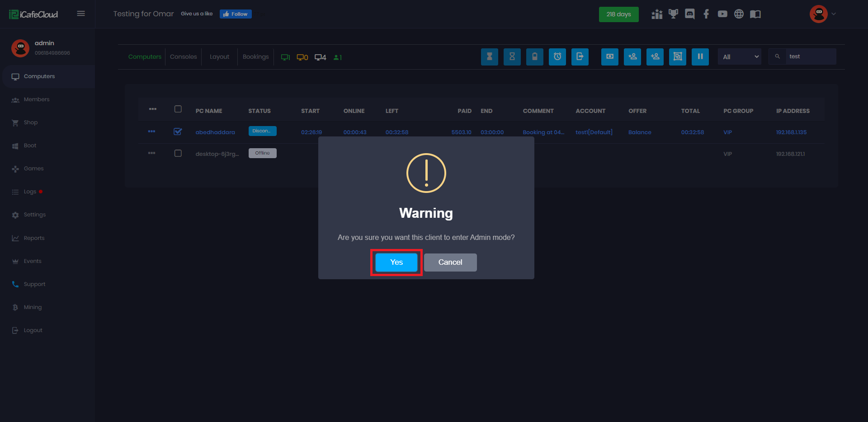Open Members in the sidebar

click(x=37, y=99)
